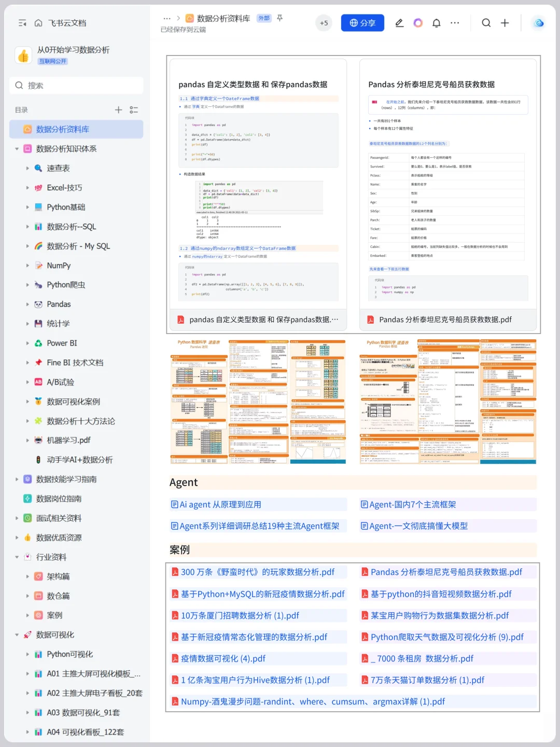Expand the Pandas node arrow
Screen dimensions: 560x747
27,305
